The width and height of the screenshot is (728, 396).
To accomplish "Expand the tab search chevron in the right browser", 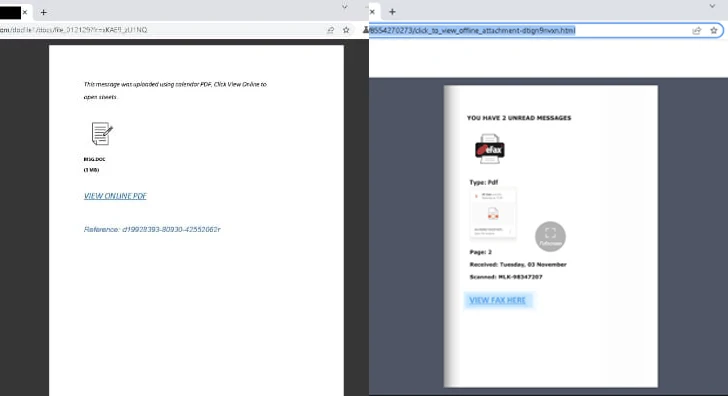I will pyautogui.click(x=712, y=6).
